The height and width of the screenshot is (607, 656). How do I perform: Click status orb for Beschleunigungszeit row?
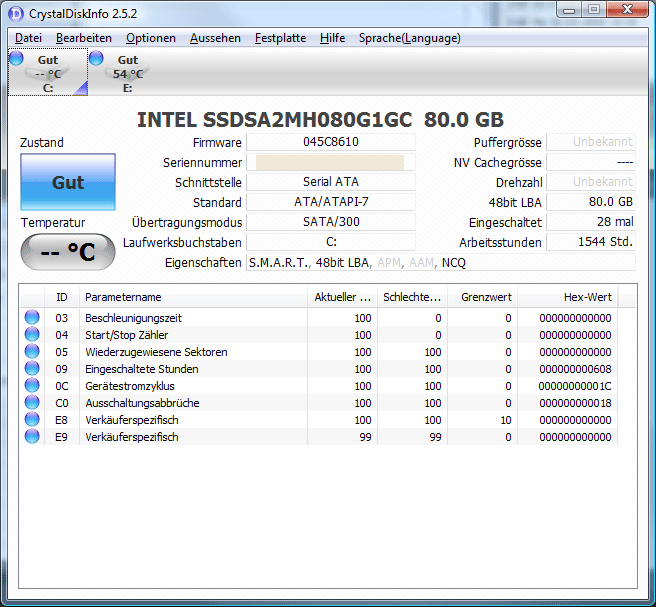point(32,318)
